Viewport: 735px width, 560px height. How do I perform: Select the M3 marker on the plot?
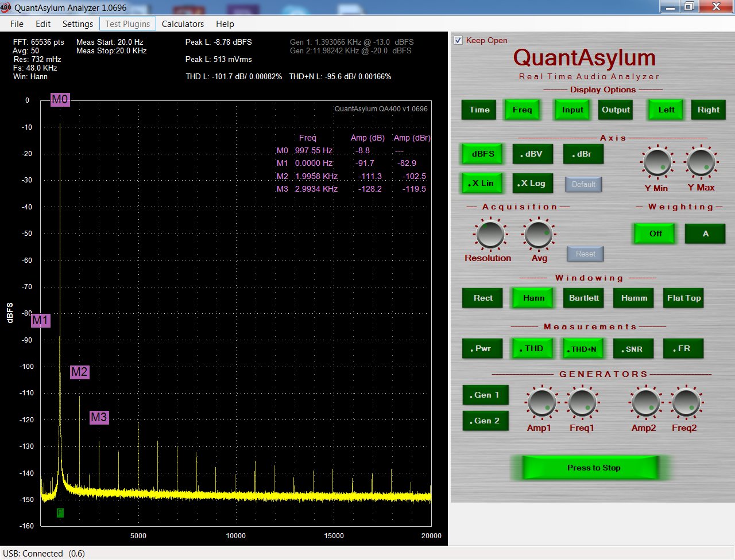coord(99,417)
